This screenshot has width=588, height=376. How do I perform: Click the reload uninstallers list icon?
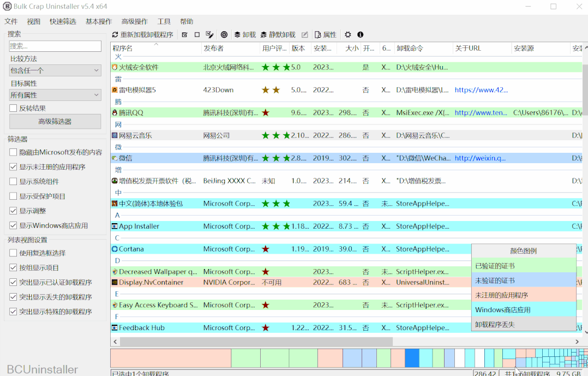click(x=115, y=34)
